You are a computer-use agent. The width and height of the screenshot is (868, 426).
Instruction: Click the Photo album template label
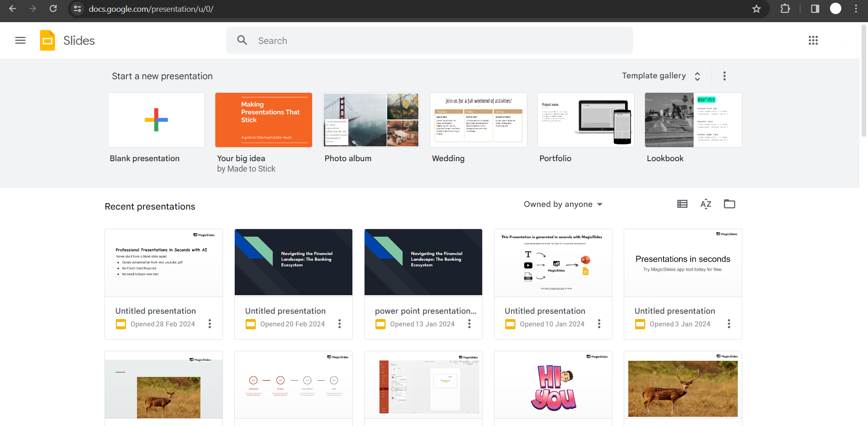[348, 158]
